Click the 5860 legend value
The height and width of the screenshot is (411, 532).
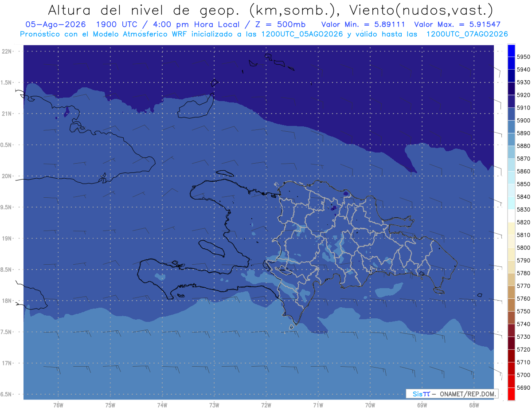(x=524, y=171)
